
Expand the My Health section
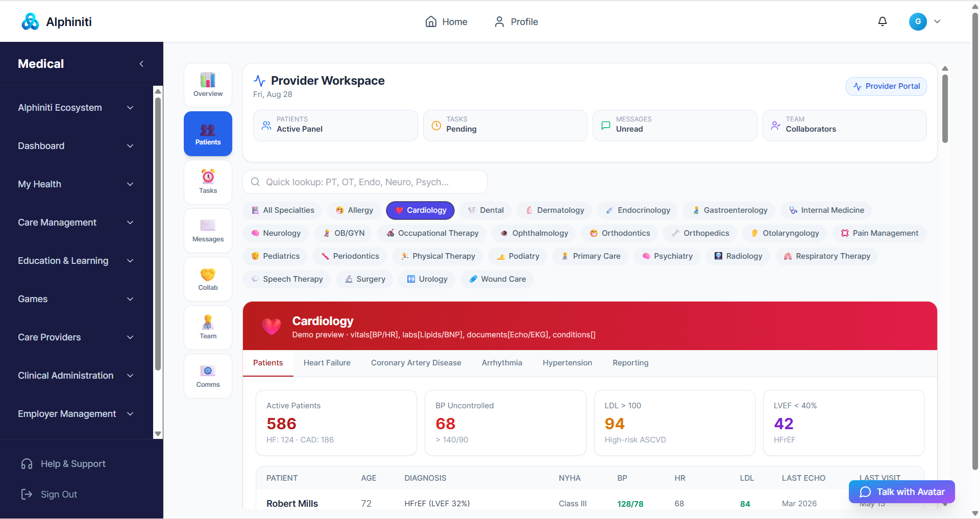coord(76,184)
